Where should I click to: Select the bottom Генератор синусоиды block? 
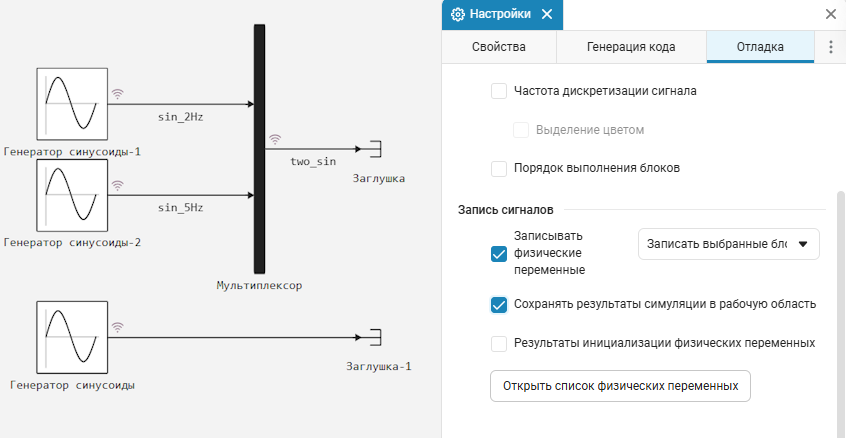pyautogui.click(x=72, y=337)
